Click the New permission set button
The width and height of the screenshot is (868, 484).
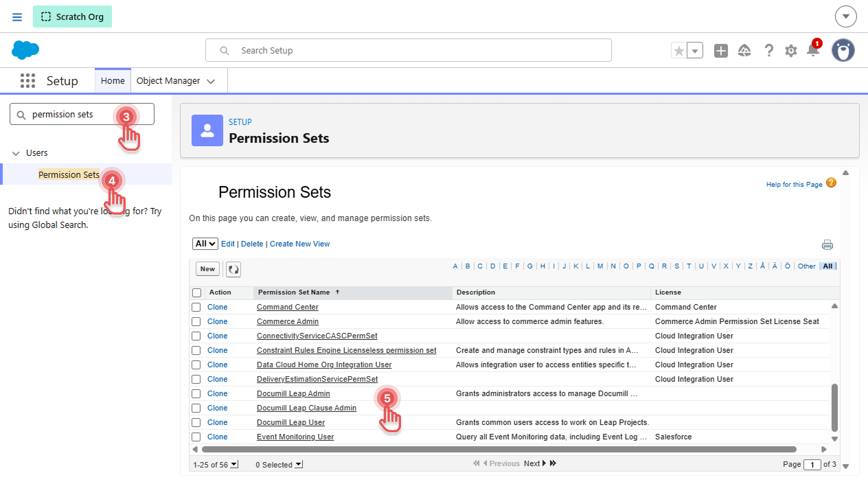coord(207,269)
